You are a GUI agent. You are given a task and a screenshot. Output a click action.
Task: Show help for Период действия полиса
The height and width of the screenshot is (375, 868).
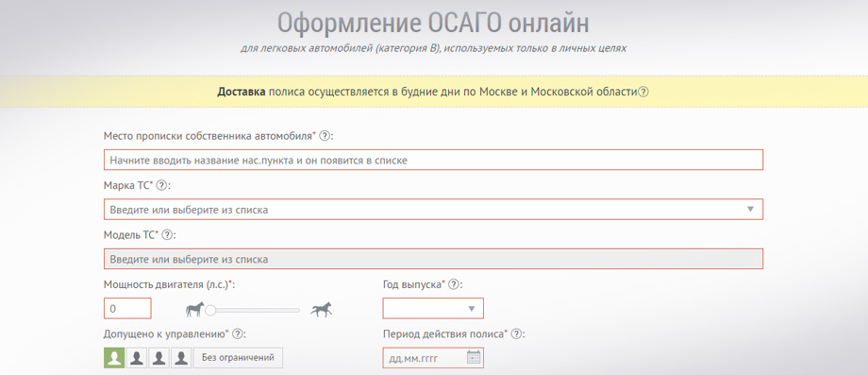[x=516, y=334]
